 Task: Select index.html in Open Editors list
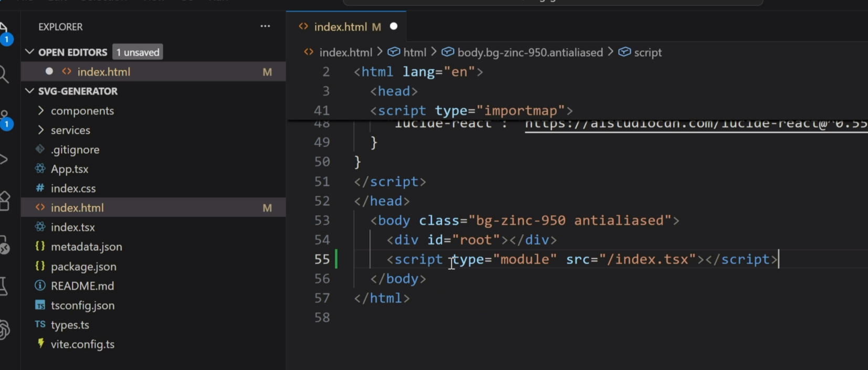point(153,71)
